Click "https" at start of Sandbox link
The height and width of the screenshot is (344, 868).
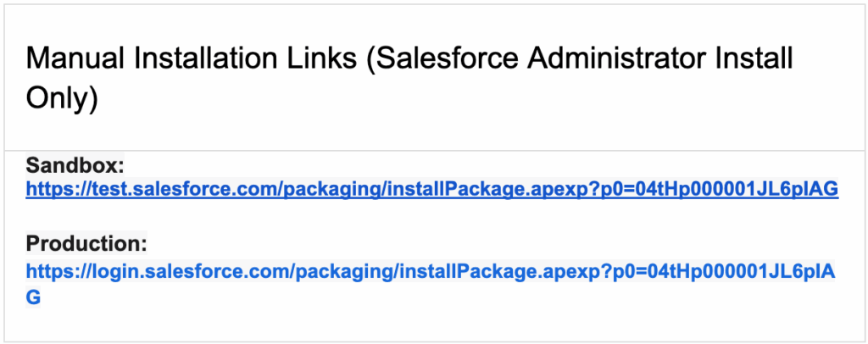pyautogui.click(x=46, y=190)
